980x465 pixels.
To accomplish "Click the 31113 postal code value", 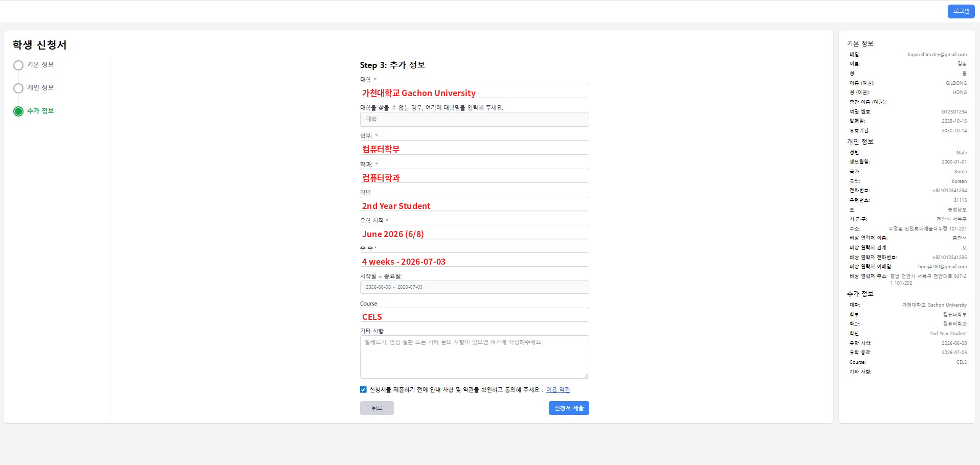I will point(960,200).
